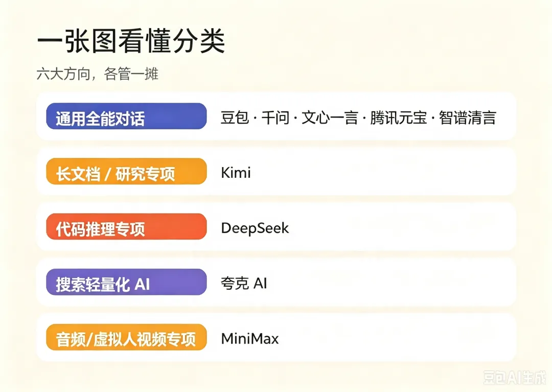Click the 夸克 AI entry
Image resolution: width=552 pixels, height=392 pixels.
coord(244,283)
